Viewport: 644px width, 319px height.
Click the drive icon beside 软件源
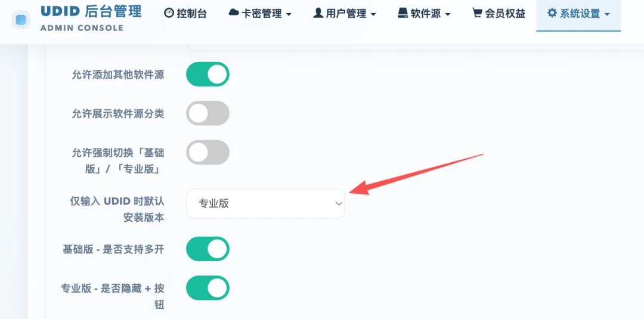coord(403,13)
